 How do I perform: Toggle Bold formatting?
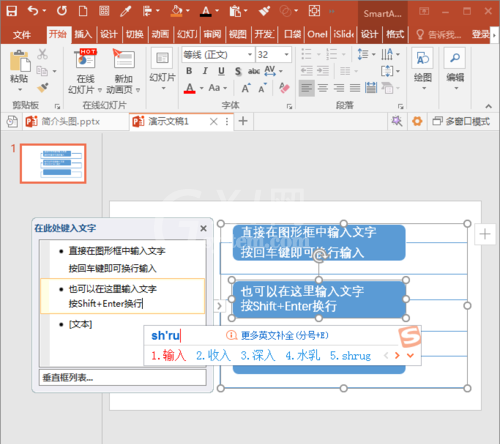189,71
